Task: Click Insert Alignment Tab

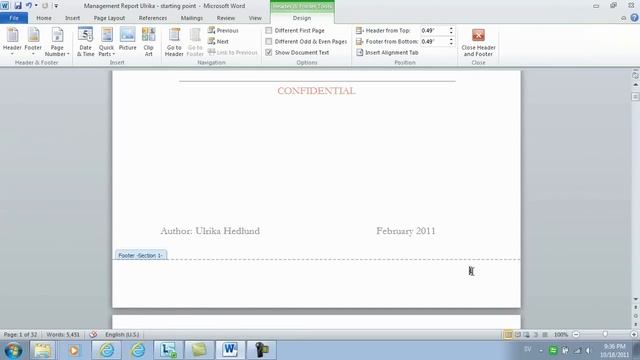Action: tap(387, 53)
